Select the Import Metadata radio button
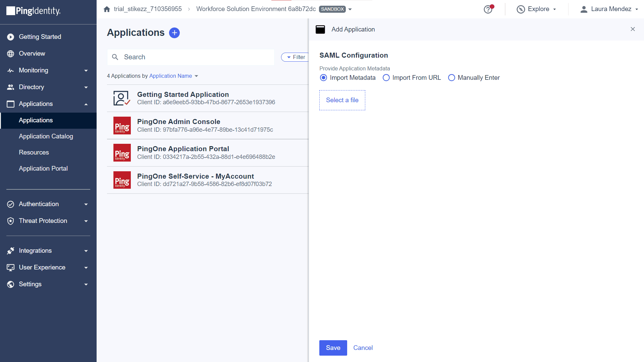This screenshot has width=644, height=362. [x=324, y=77]
